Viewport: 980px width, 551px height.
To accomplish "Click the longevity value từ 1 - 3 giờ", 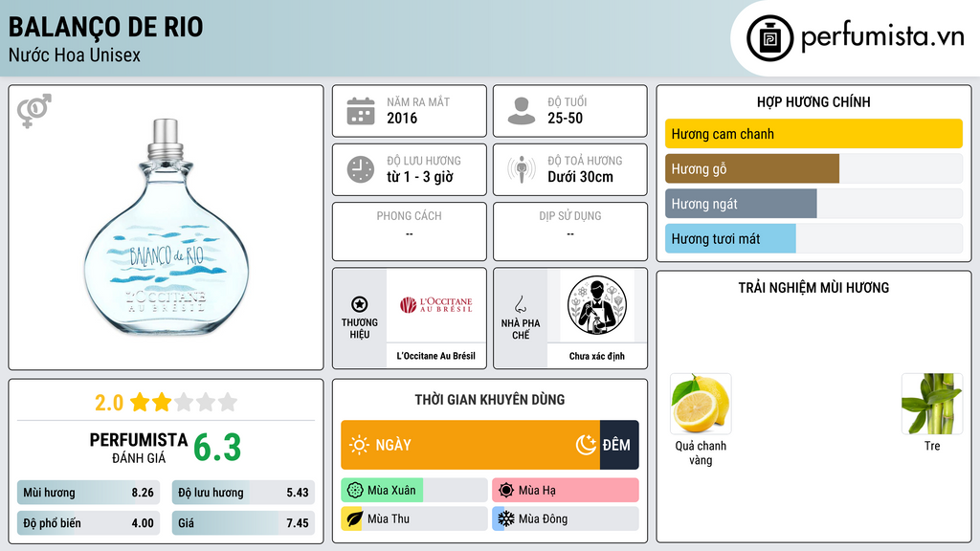I will (x=420, y=177).
